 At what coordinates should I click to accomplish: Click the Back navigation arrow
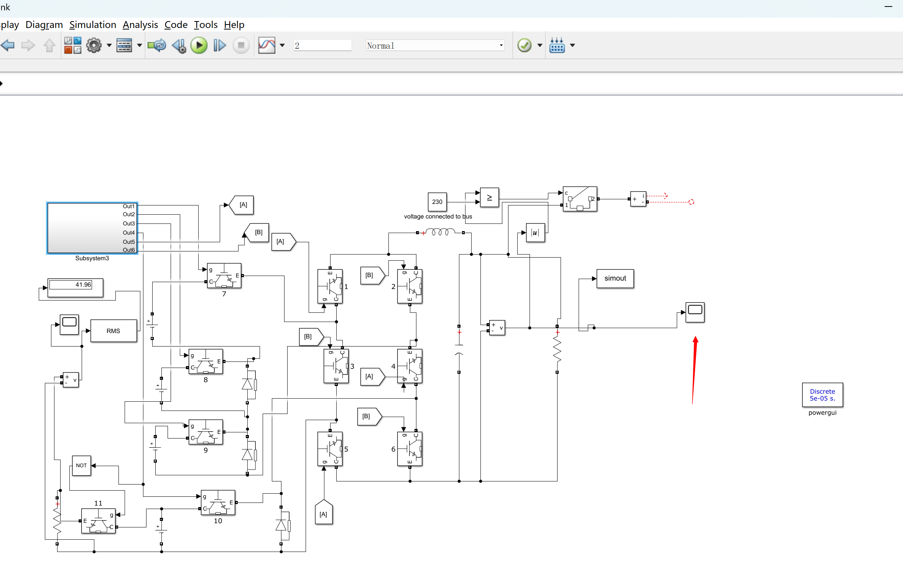tap(8, 45)
